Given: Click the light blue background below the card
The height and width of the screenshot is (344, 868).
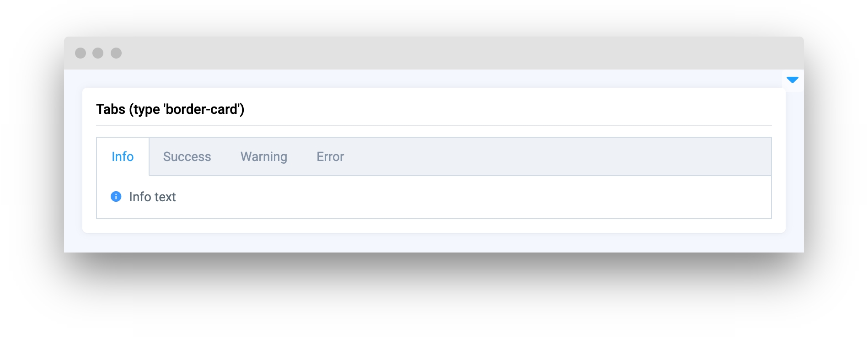Looking at the screenshot, I should tap(434, 243).
